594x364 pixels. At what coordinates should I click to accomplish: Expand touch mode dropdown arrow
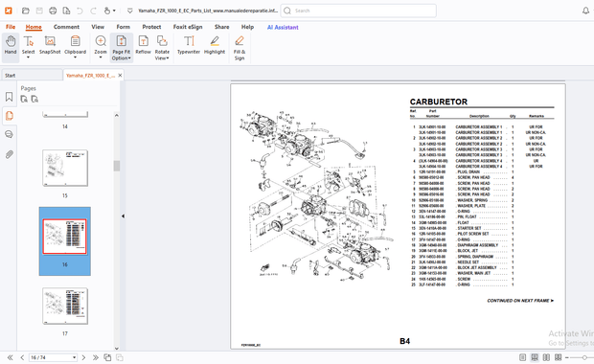[114, 11]
